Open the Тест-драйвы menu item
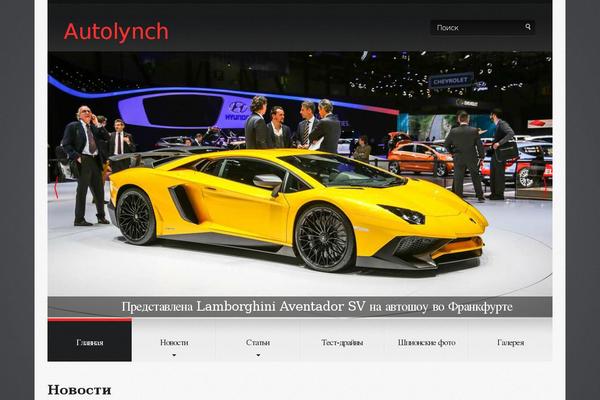The height and width of the screenshot is (400, 600). (x=342, y=343)
